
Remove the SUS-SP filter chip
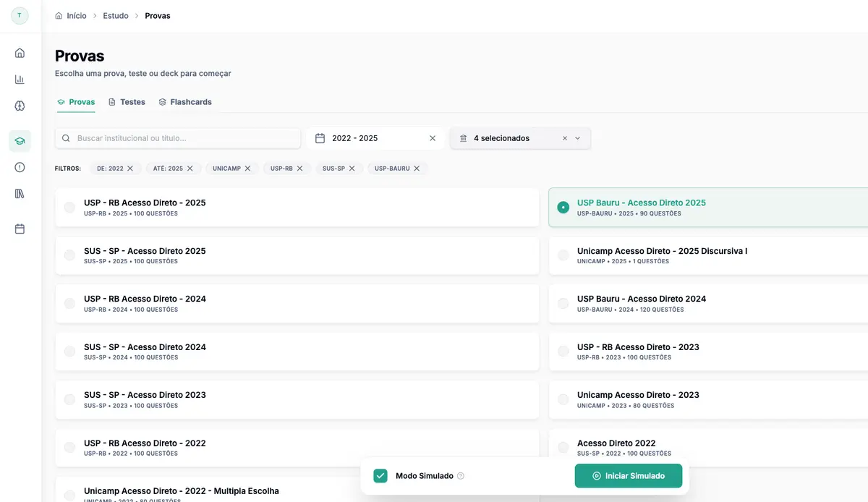(x=352, y=169)
